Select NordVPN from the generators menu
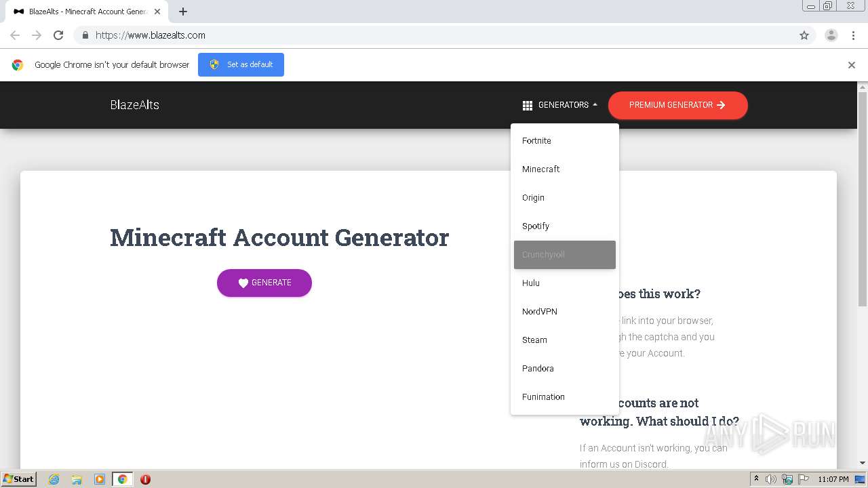Viewport: 868px width, 488px height. 564,312
